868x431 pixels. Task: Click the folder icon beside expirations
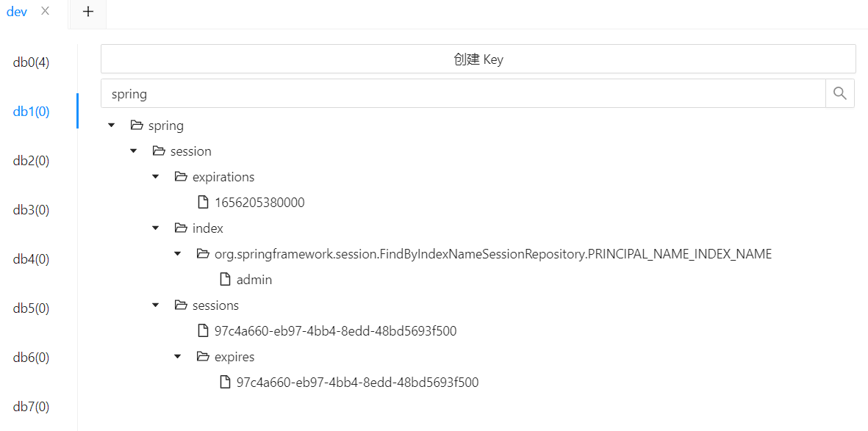pyautogui.click(x=181, y=177)
